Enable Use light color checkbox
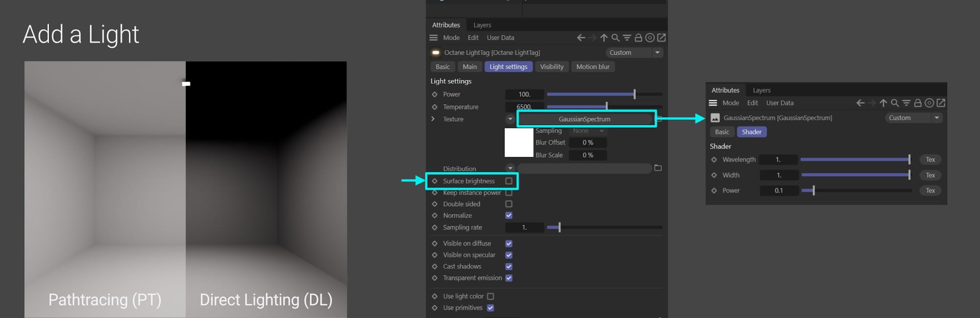The image size is (980, 318). tap(490, 296)
